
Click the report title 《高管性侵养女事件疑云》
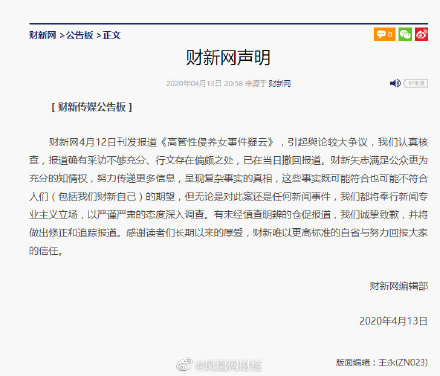coord(218,142)
